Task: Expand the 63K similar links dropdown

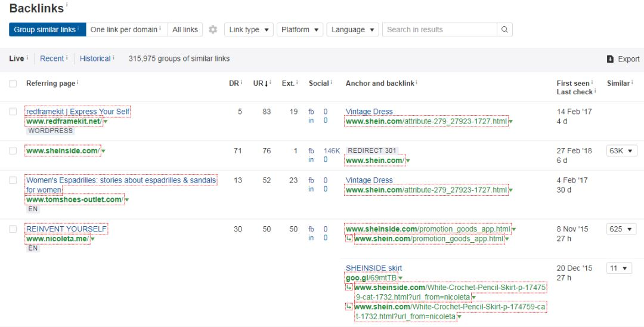Action: click(621, 151)
